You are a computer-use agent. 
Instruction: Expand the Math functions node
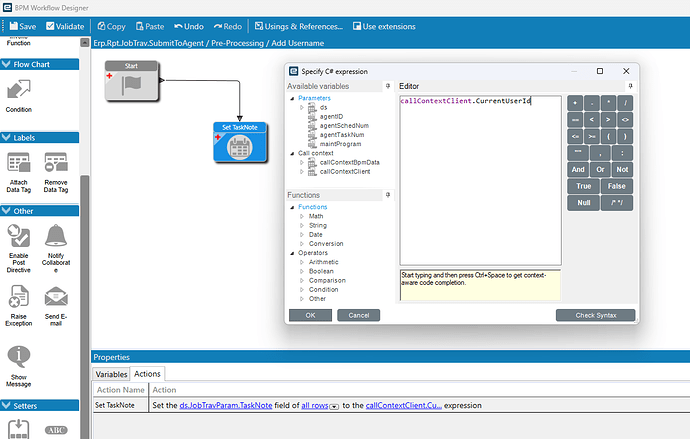pyautogui.click(x=303, y=216)
